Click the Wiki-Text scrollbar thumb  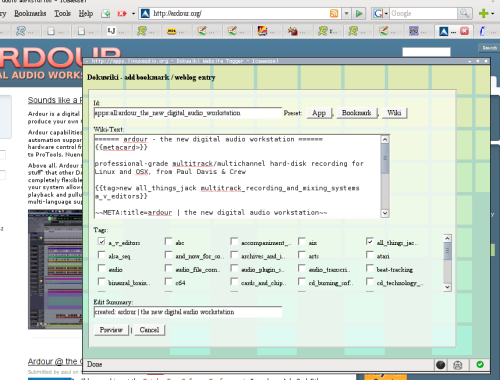(385, 159)
